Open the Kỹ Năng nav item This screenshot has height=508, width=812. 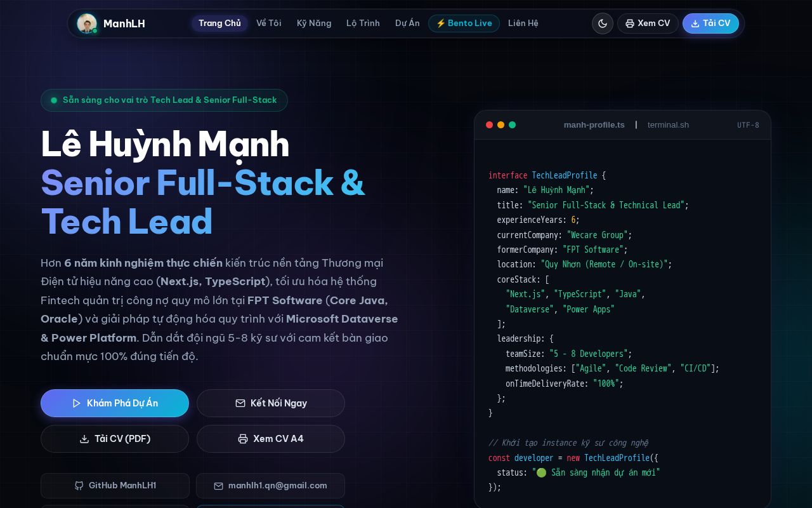point(314,23)
